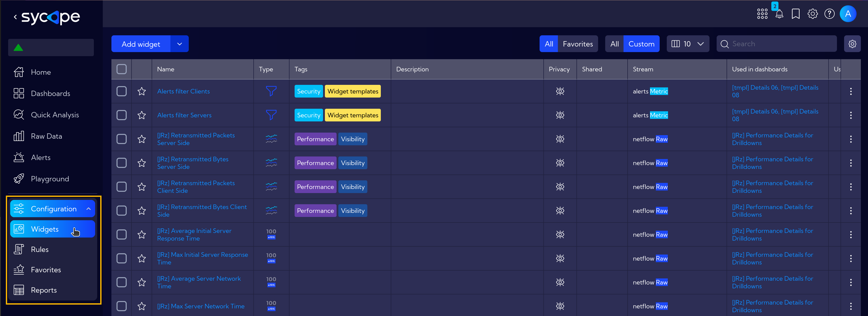
Task: Open the bookmarks icon in top bar
Action: point(795,14)
